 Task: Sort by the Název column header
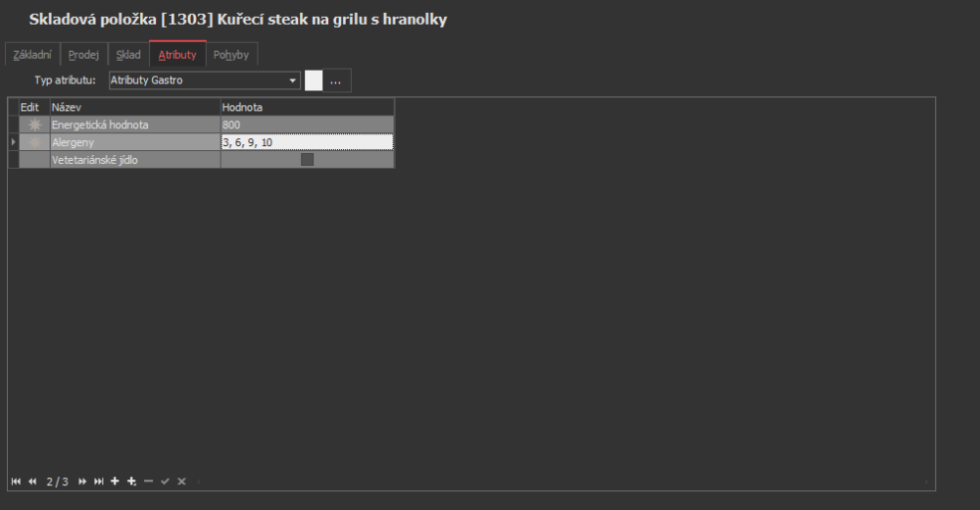[134, 106]
